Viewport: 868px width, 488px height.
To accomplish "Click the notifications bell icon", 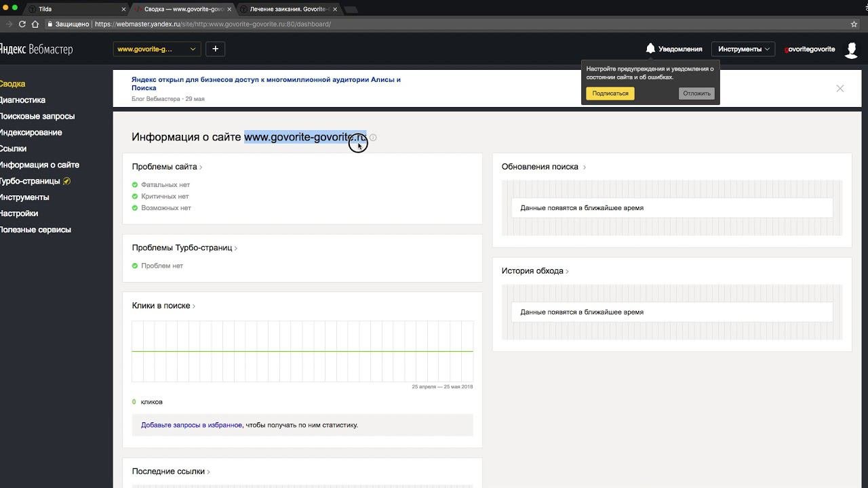I will (650, 49).
